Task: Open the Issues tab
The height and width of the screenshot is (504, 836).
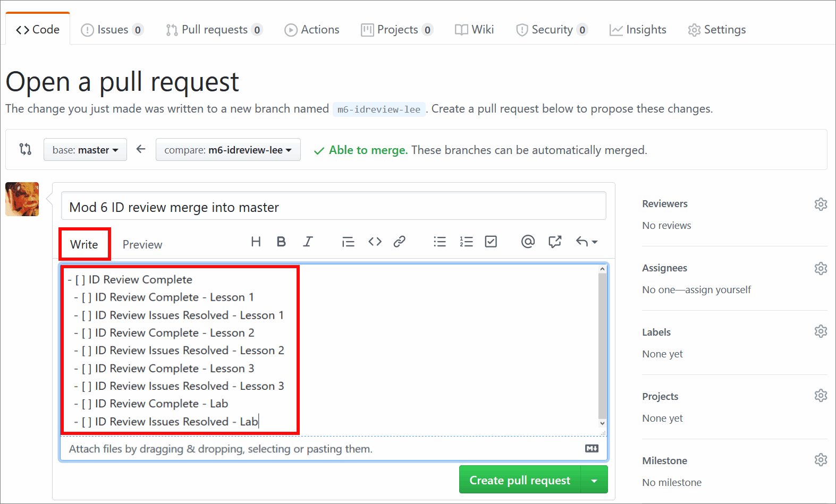Action: click(x=112, y=30)
